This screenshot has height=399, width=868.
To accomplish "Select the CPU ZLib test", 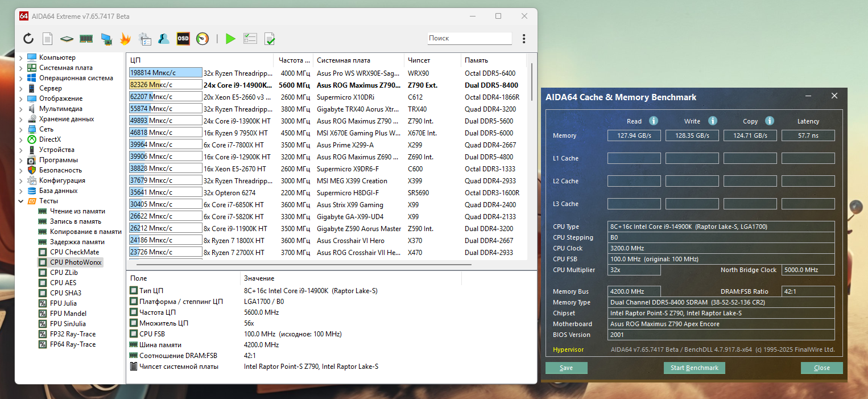I will click(64, 273).
